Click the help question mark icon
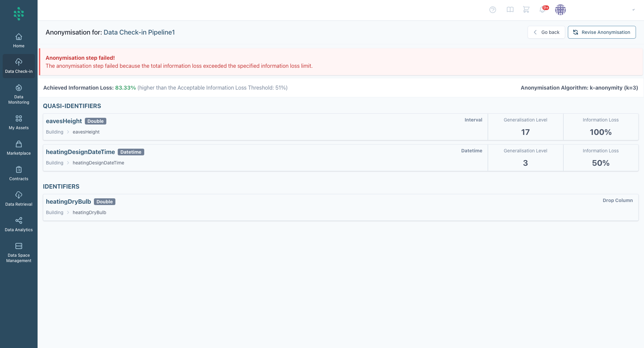The height and width of the screenshot is (348, 644). point(492,10)
